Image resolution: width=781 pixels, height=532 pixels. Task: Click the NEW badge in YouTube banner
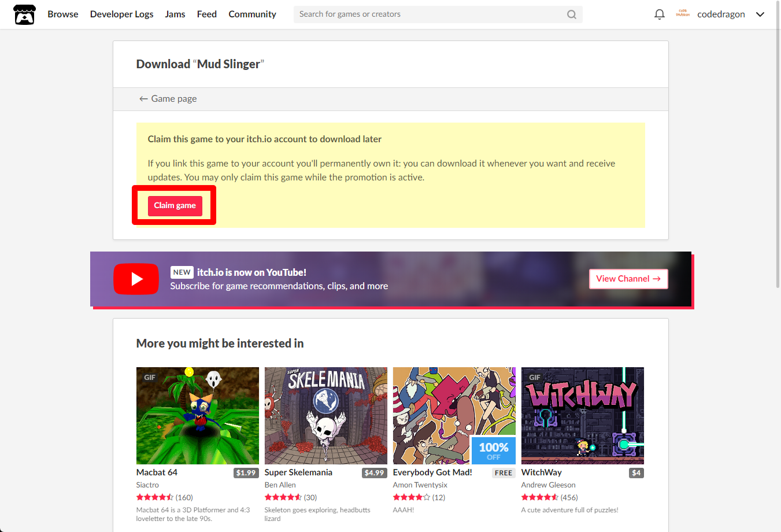click(182, 272)
